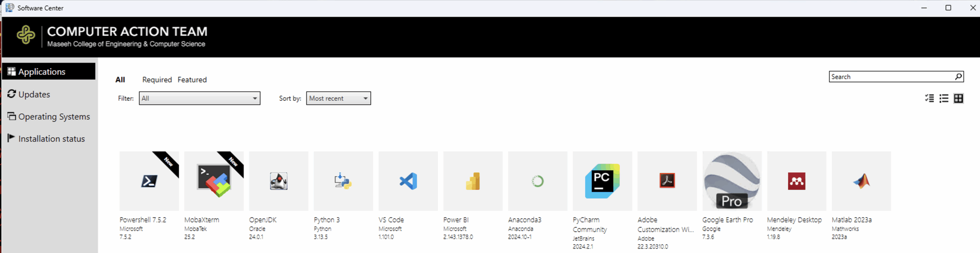The height and width of the screenshot is (253, 980).
Task: Click the Powershell 7.5.2 name text
Action: click(143, 220)
